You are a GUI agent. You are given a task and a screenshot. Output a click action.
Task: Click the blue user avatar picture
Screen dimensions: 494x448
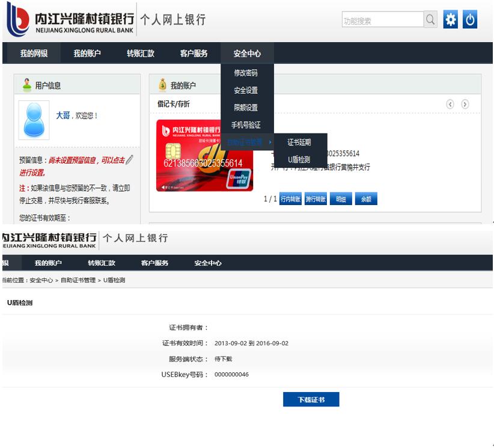tap(34, 120)
